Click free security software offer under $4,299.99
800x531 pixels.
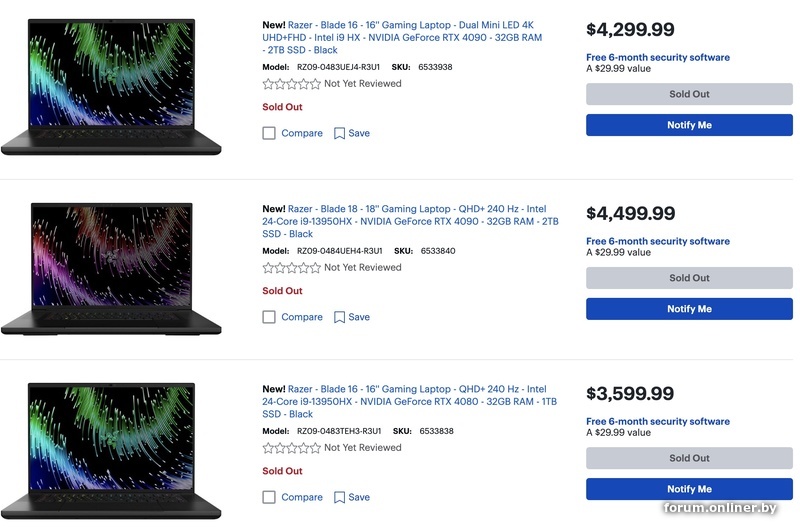click(x=657, y=57)
